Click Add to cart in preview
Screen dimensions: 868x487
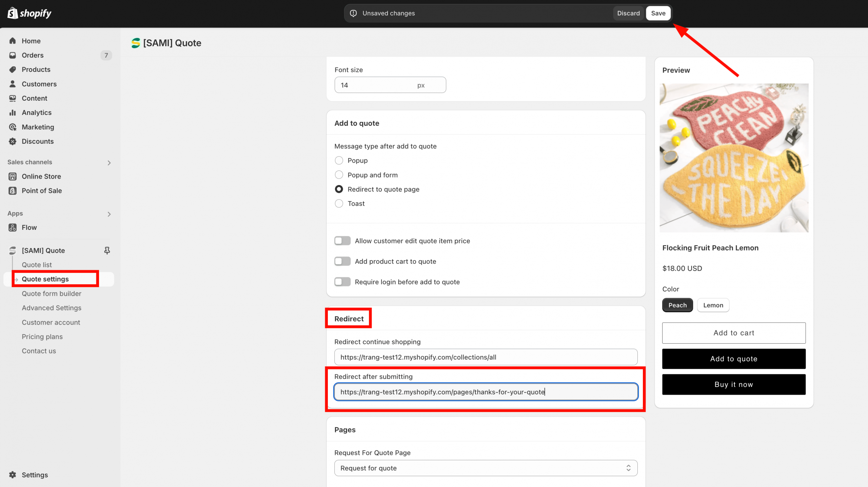[x=734, y=333]
